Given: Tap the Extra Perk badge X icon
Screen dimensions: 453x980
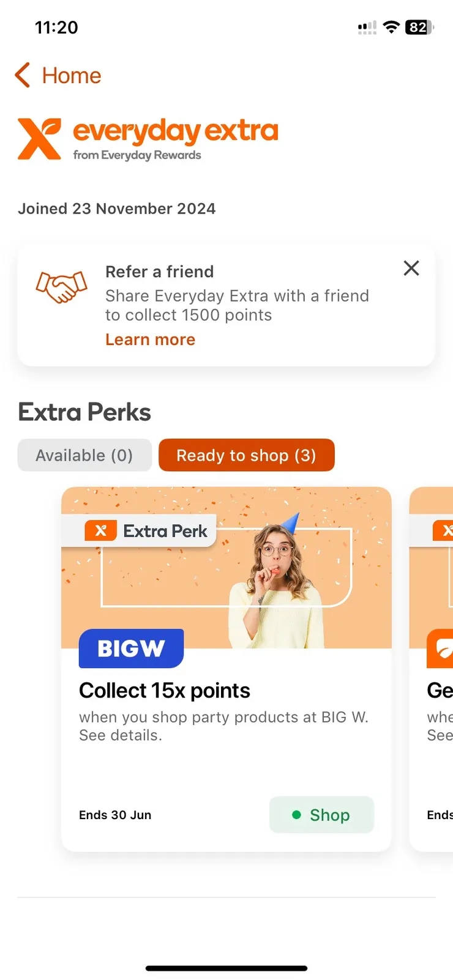Looking at the screenshot, I should [x=101, y=530].
